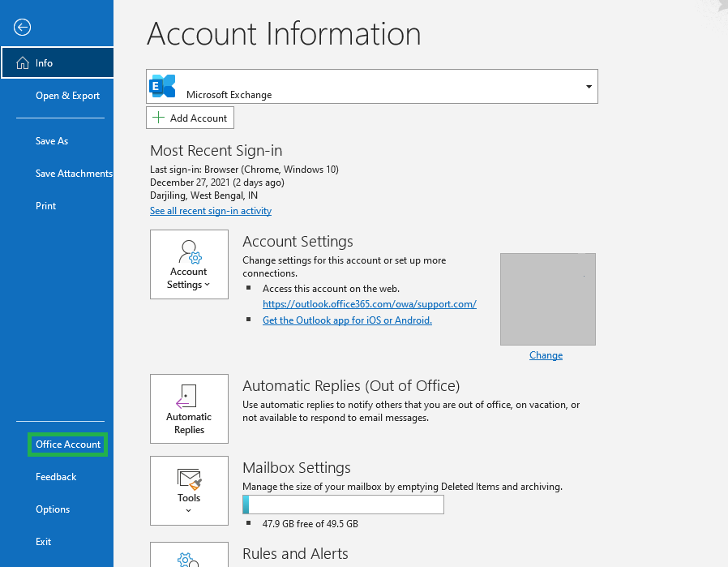
Task: Choose Save As in sidebar
Action: click(52, 140)
